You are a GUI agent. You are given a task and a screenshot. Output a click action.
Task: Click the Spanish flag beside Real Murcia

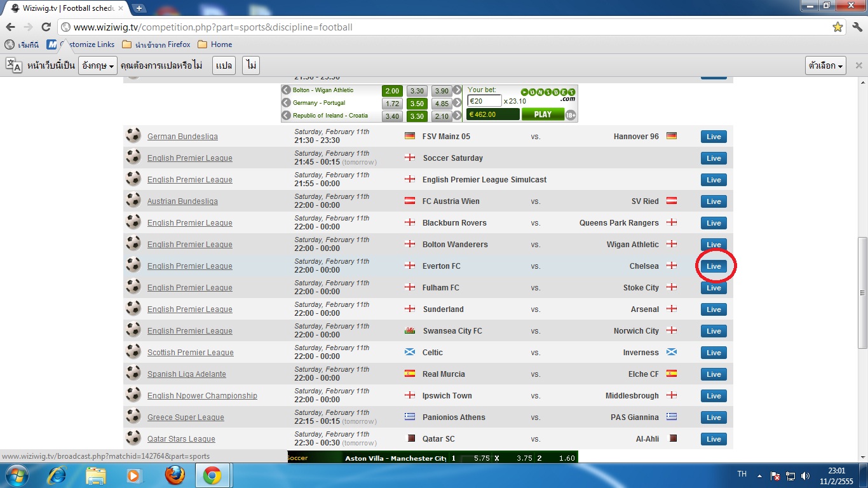(410, 374)
